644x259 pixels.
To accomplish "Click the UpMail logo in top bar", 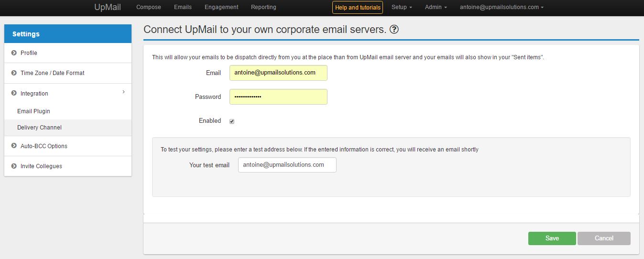I will 108,7.
